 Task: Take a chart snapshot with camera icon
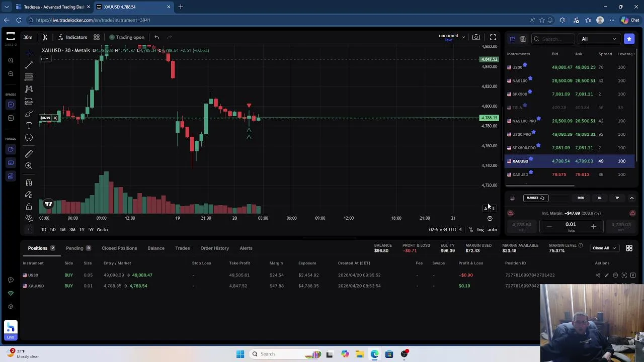coord(476,37)
